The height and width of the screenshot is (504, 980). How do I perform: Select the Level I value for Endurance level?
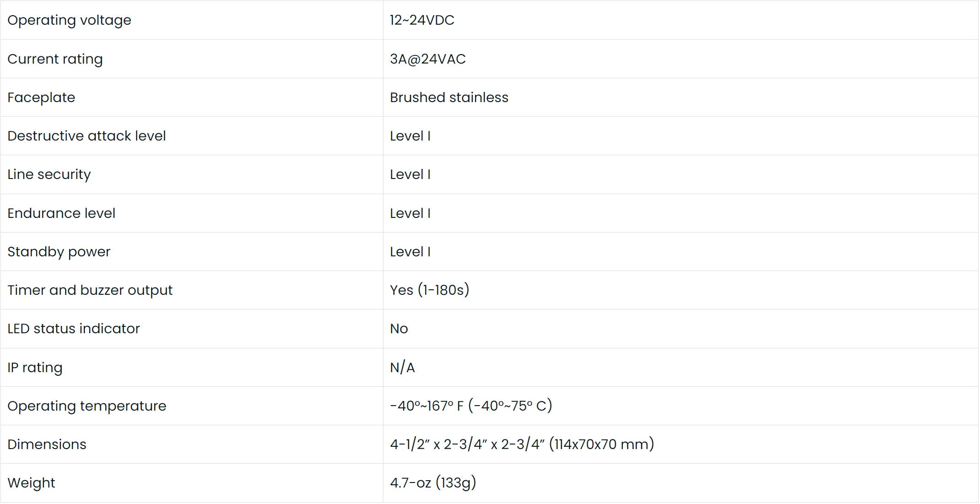410,213
